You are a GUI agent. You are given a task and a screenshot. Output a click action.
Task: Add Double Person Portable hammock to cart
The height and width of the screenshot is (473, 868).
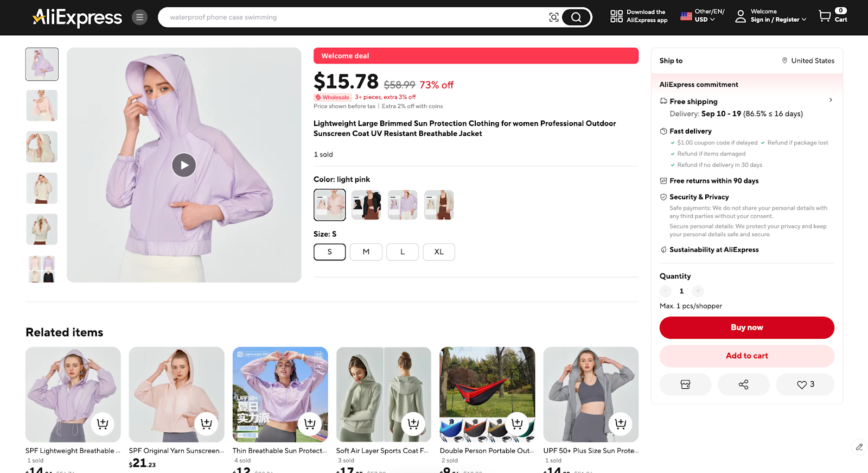pos(517,424)
